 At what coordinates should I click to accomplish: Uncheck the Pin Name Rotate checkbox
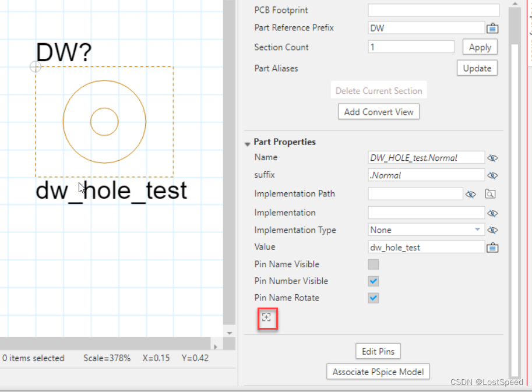(374, 298)
